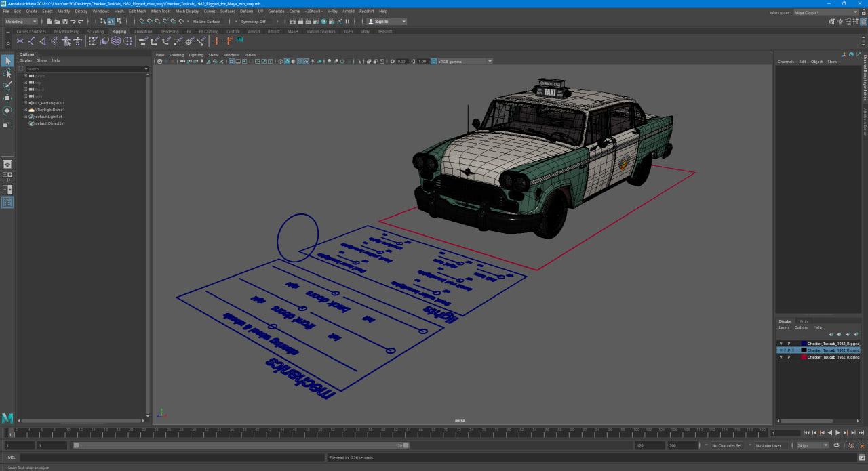Screen dimensions: 868x471
Task: Click the Maya logo icon at bottom left
Action: click(7, 417)
